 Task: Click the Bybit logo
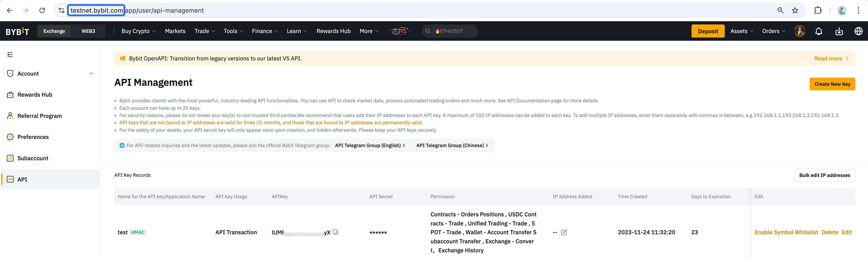pos(17,31)
